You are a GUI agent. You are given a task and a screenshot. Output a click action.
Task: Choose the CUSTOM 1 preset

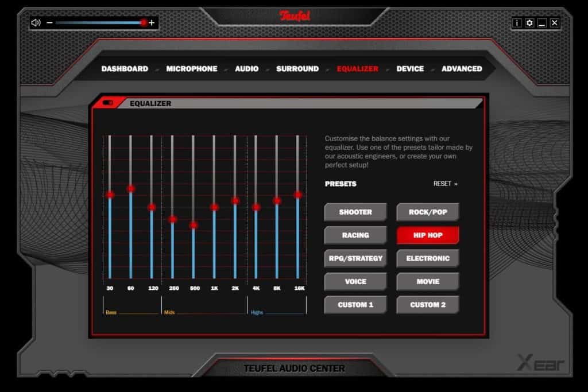point(355,304)
